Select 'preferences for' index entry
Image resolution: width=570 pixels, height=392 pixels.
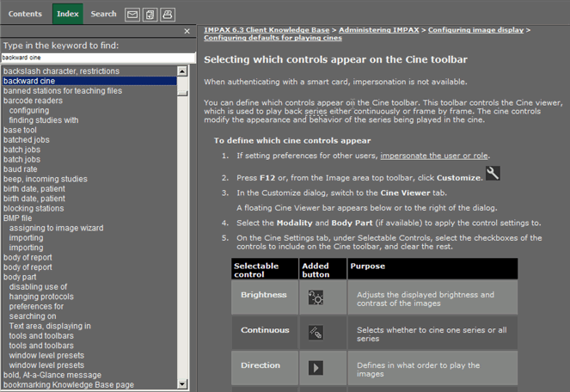coord(36,307)
